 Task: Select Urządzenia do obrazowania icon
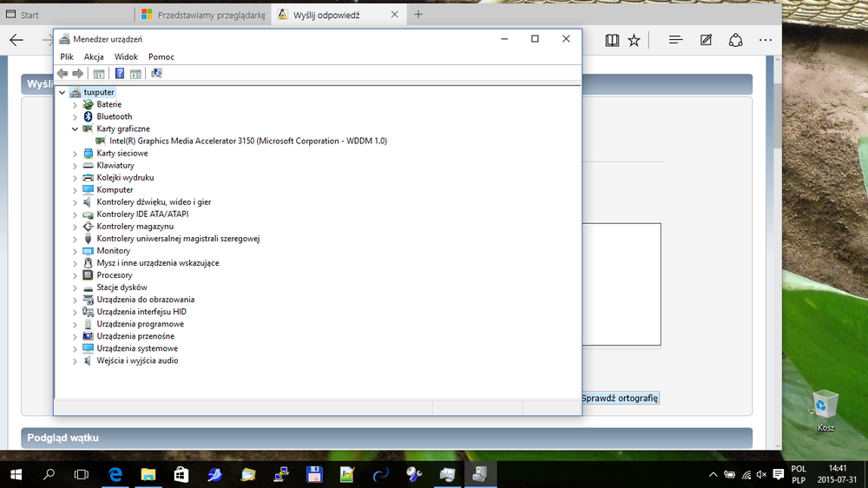click(88, 299)
